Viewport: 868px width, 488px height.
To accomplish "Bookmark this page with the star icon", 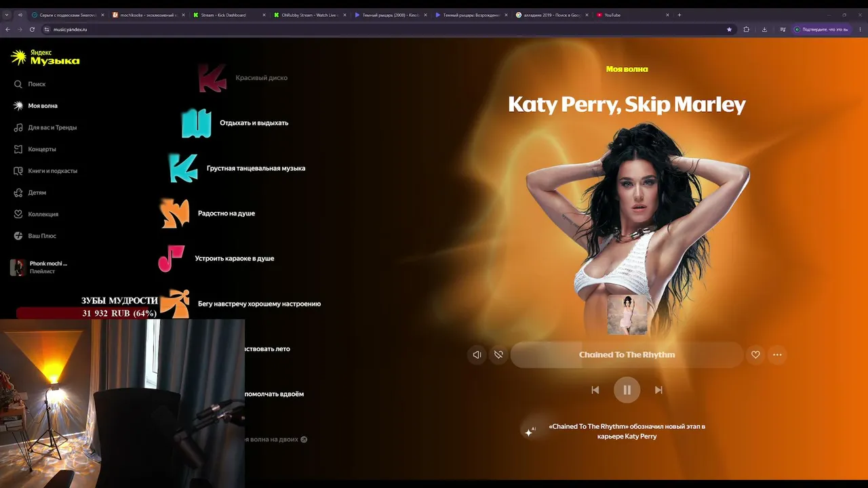I will (729, 29).
